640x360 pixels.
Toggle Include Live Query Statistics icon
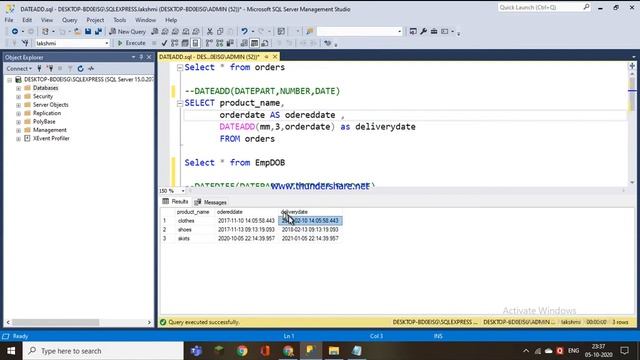coord(220,43)
